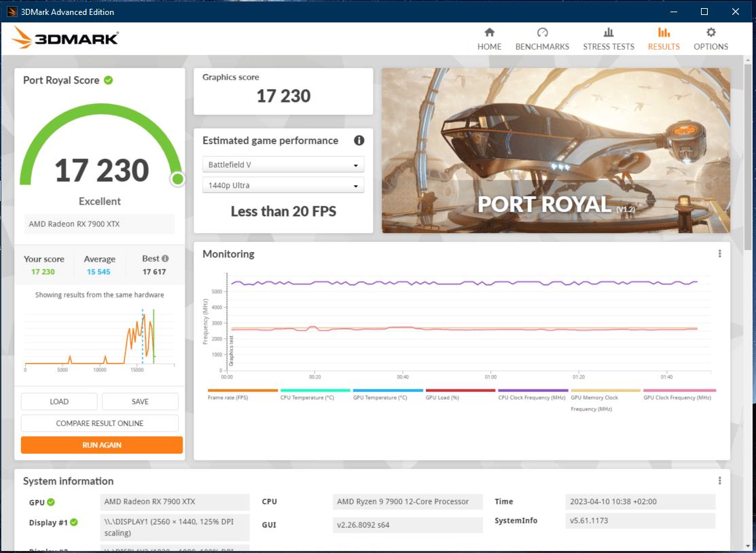Click the Graphics score 17 230 value
This screenshot has height=553, width=756.
pyautogui.click(x=283, y=96)
